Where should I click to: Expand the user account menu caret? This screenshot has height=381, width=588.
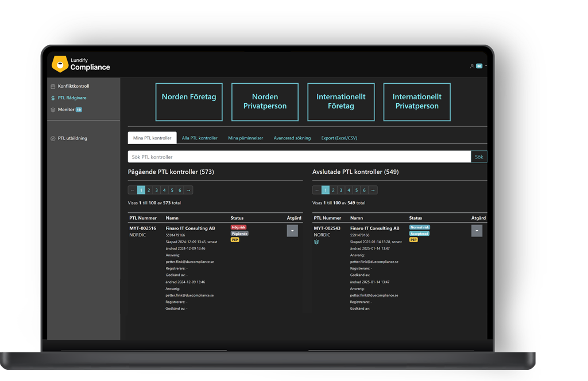click(486, 66)
